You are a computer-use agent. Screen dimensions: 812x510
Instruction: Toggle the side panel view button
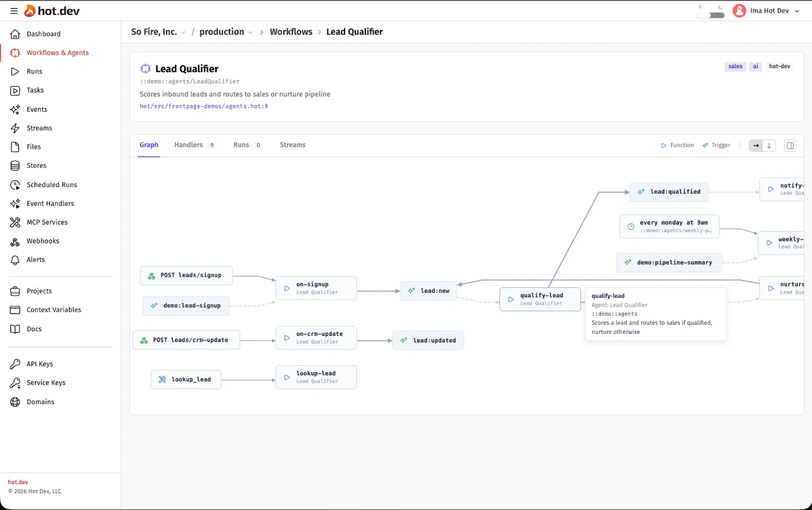(x=790, y=146)
